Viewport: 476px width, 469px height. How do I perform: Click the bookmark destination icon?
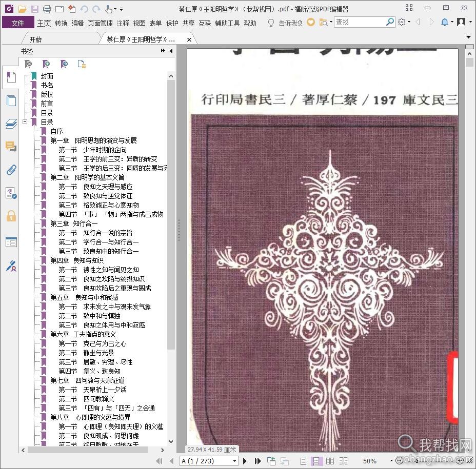coord(64,64)
